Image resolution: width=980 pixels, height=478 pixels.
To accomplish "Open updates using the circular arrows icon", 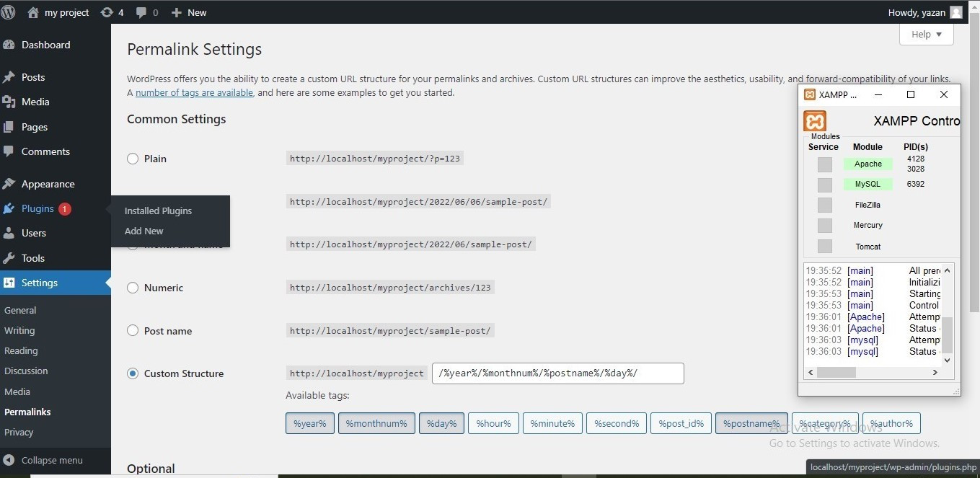I will (x=106, y=12).
